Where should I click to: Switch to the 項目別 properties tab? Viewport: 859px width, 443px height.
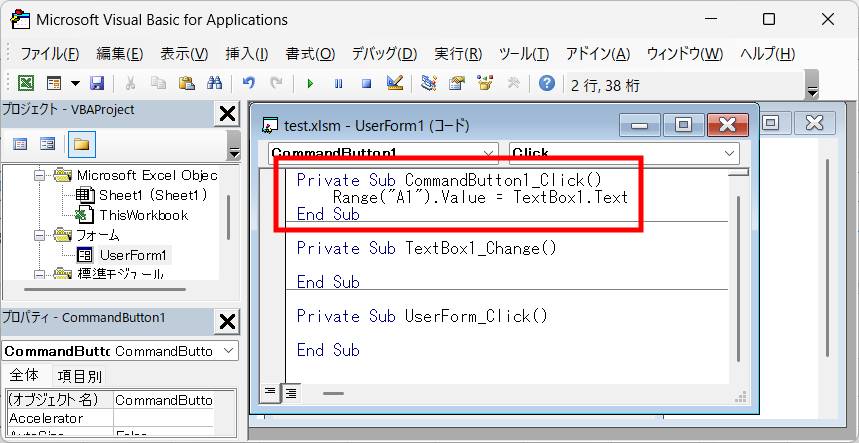(79, 376)
